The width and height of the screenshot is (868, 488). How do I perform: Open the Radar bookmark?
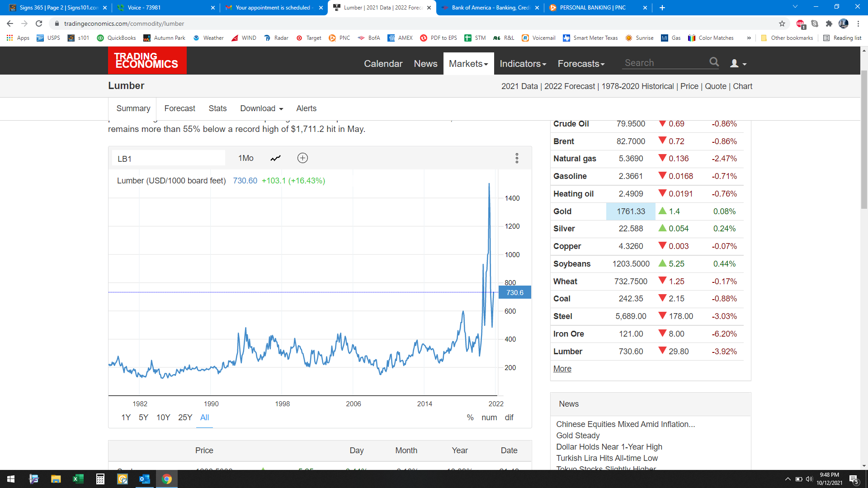[x=276, y=38]
